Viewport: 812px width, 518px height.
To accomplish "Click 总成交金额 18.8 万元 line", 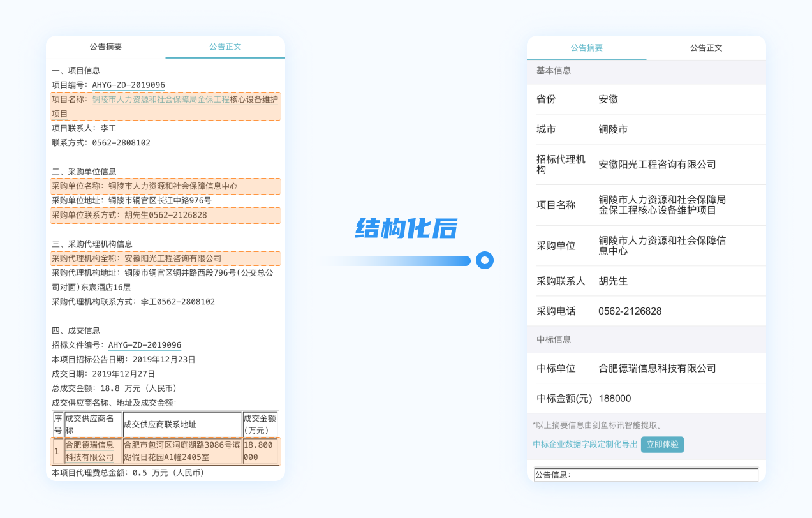I will [114, 389].
